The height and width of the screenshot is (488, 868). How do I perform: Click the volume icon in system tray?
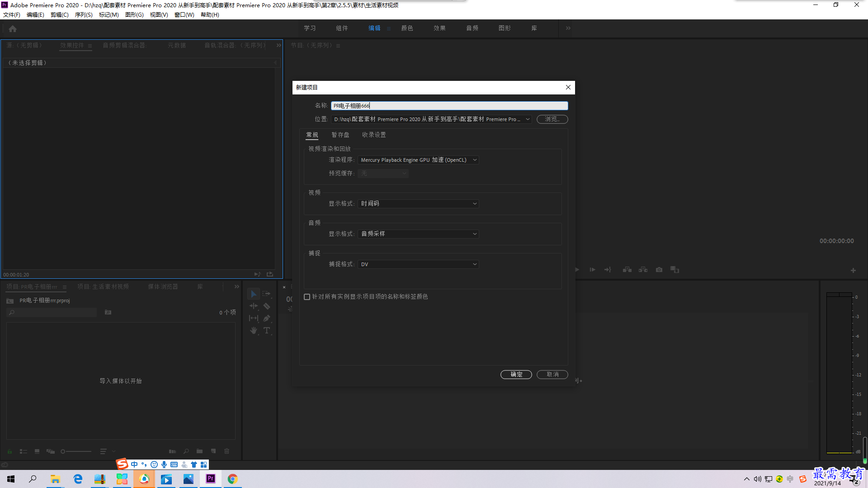(x=758, y=479)
